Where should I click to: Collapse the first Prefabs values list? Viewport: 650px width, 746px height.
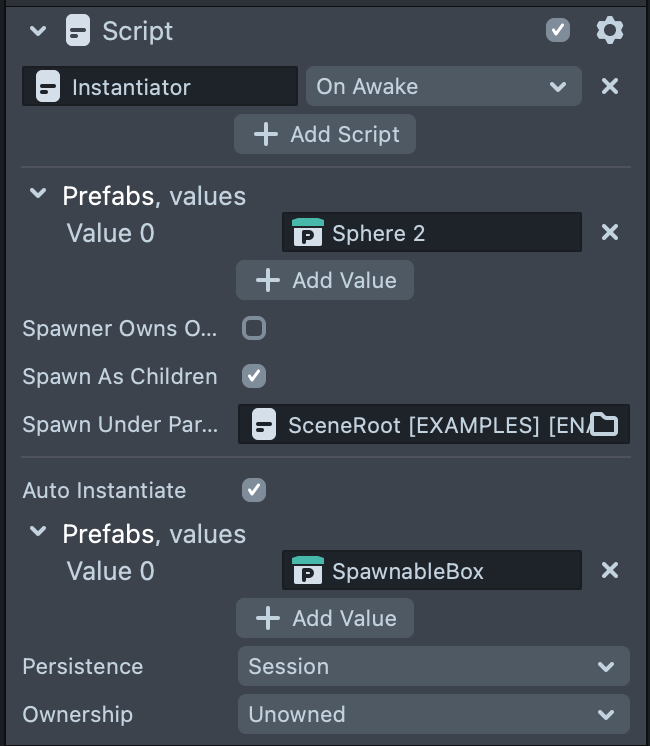point(38,194)
